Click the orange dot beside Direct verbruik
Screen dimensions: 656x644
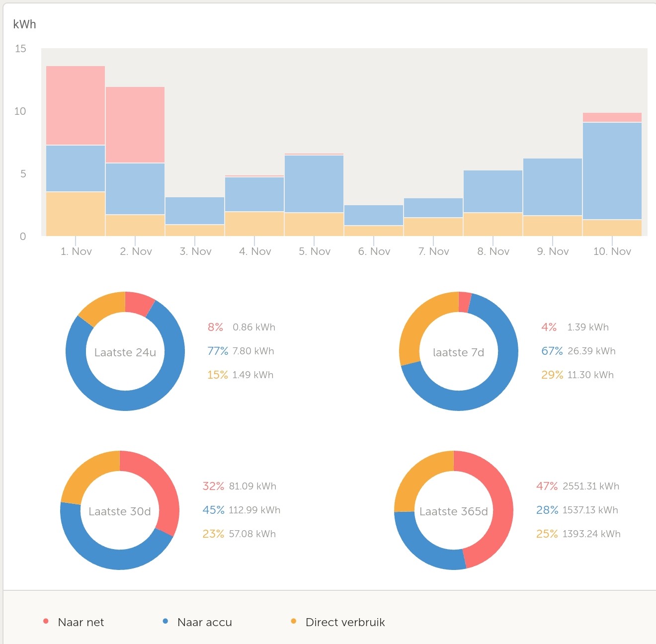tap(294, 621)
